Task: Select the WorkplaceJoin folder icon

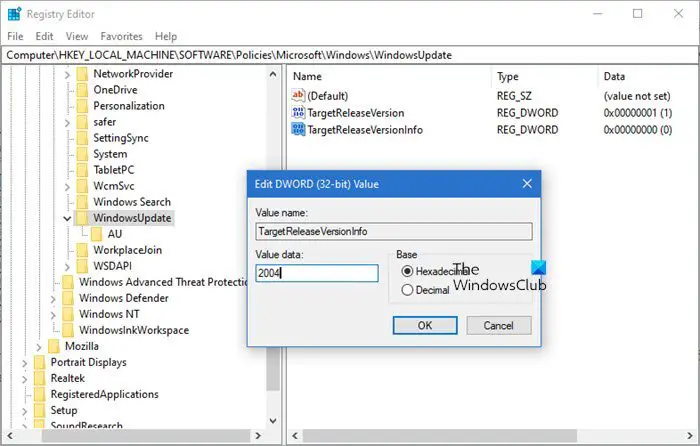Action: point(82,250)
